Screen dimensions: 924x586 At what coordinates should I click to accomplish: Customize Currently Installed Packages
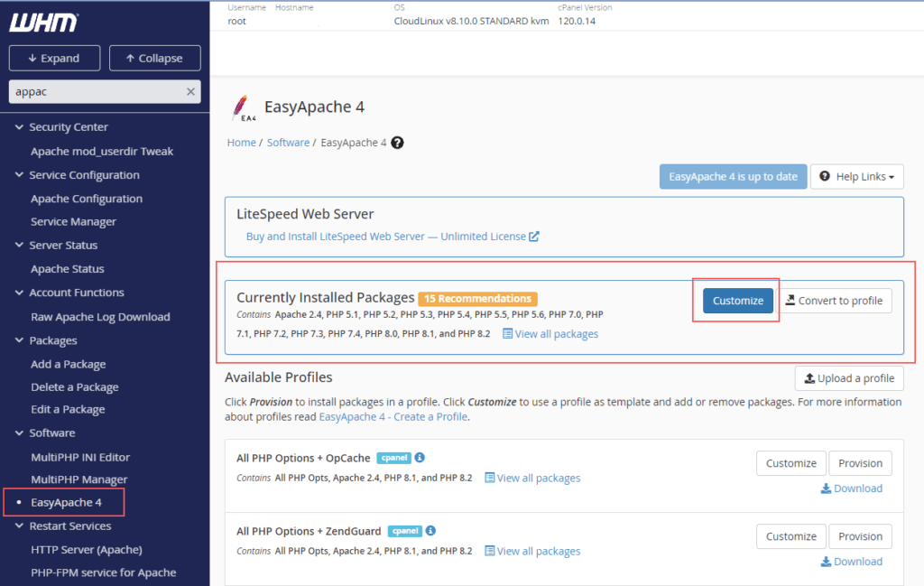point(738,301)
